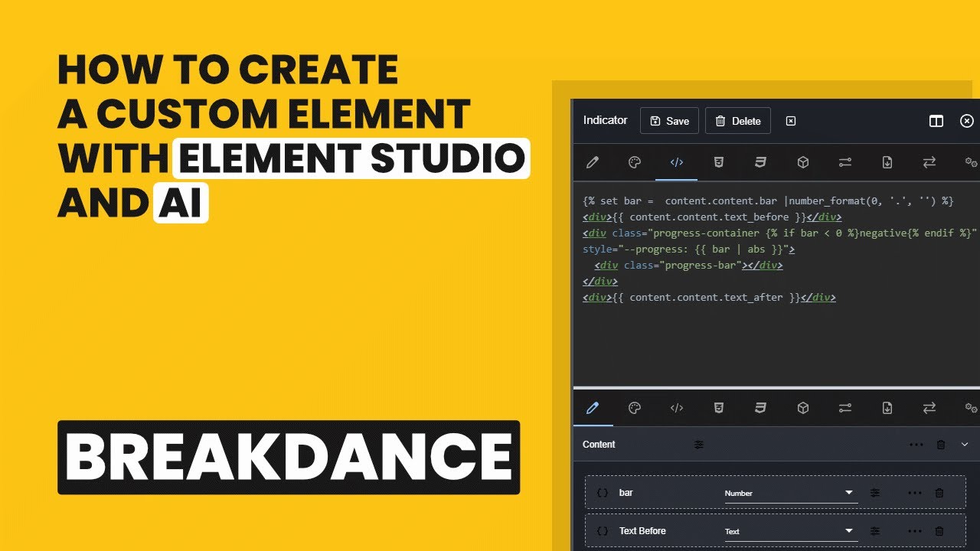The width and height of the screenshot is (980, 551).
Task: Click the pencil edit icon in lower panel
Action: pyautogui.click(x=593, y=409)
